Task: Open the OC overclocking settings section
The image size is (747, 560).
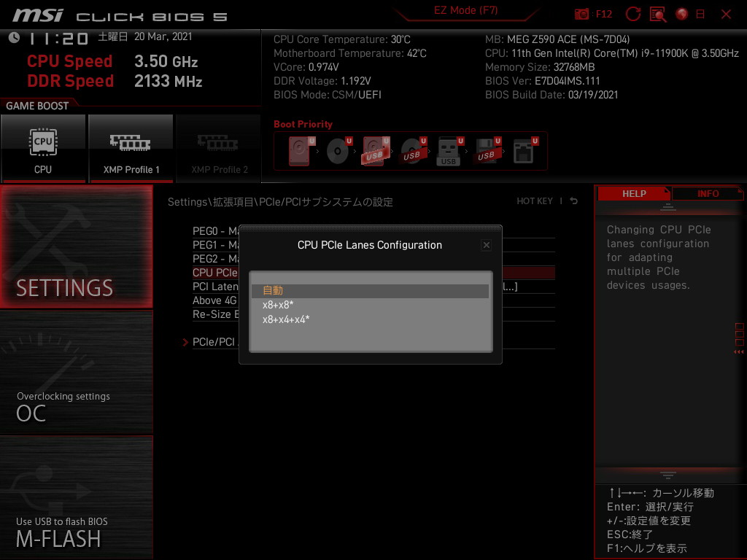Action: click(x=76, y=373)
